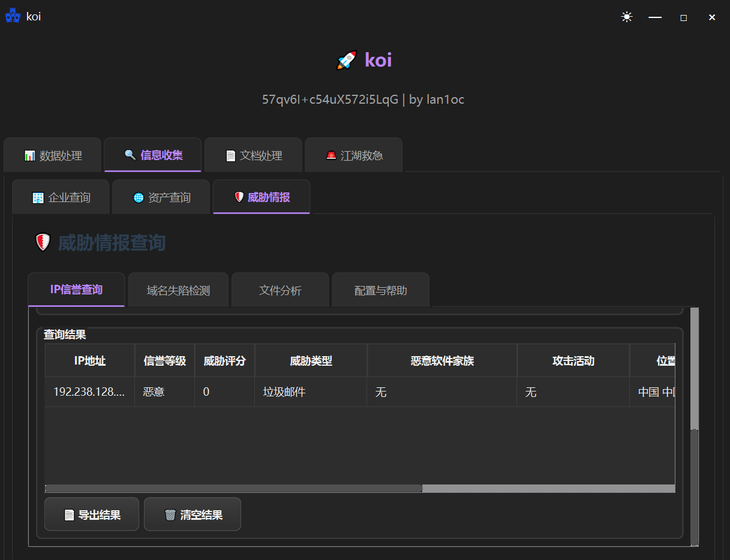The width and height of the screenshot is (730, 560).
Task: Click the koi app icon in title bar
Action: click(x=13, y=17)
